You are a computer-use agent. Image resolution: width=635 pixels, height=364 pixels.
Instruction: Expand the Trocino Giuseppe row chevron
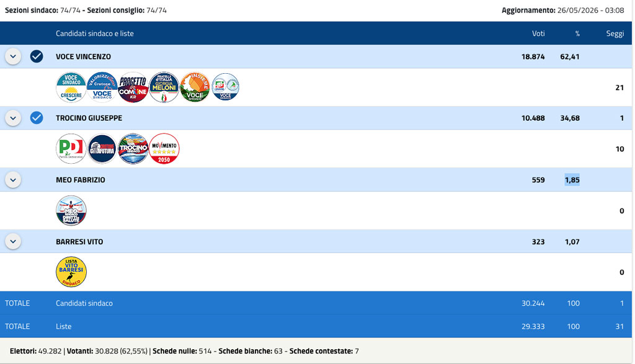13,118
